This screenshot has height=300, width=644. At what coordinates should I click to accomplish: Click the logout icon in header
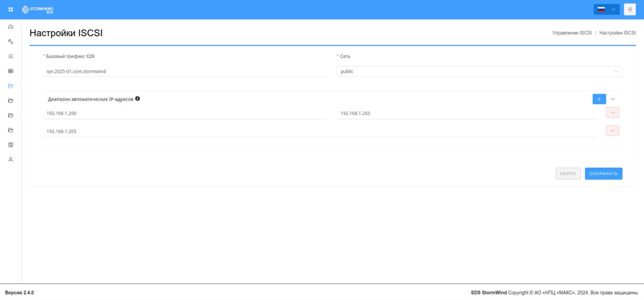click(629, 9)
